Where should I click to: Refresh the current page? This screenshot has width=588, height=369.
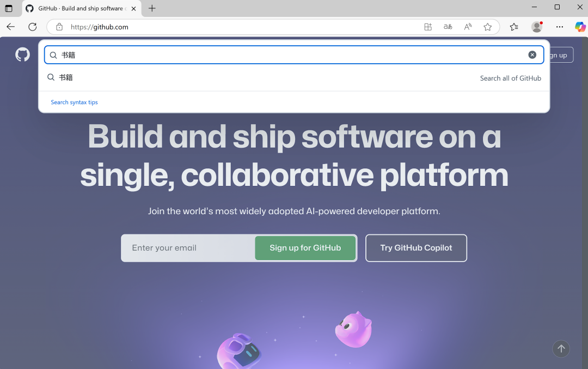[x=33, y=27]
